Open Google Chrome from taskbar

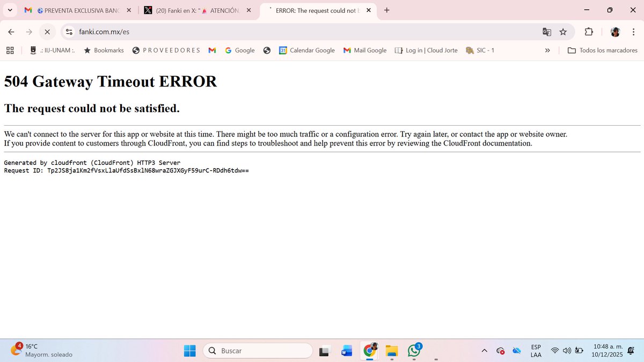point(369,351)
